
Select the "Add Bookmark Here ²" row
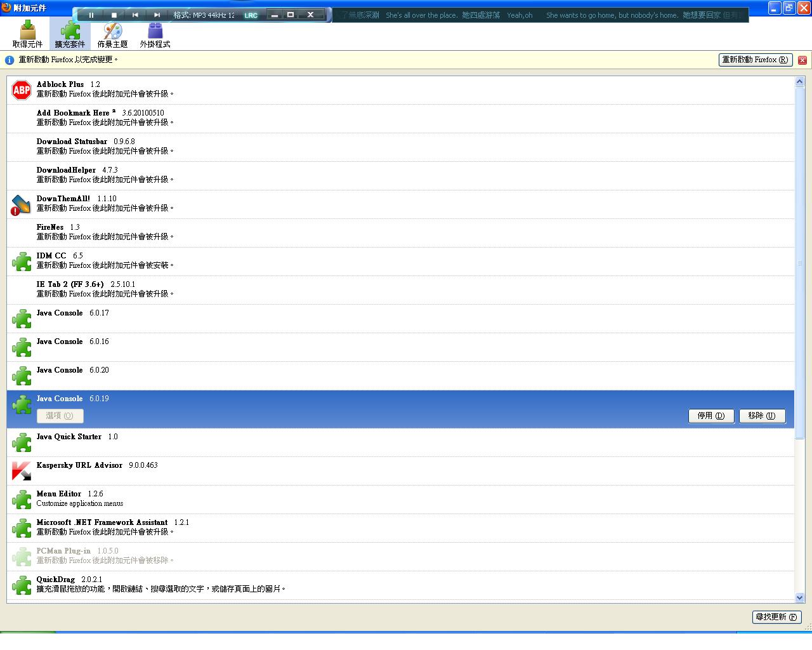tap(400, 119)
